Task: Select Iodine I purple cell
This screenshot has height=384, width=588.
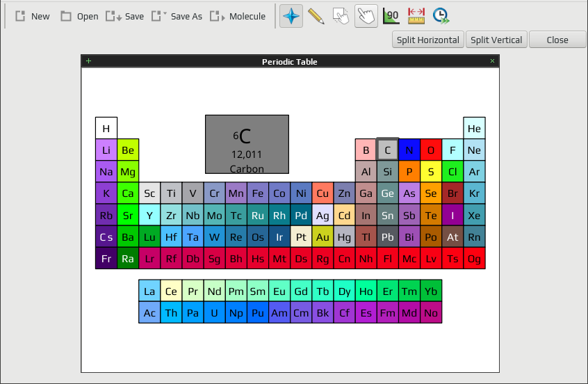Action: 452,215
